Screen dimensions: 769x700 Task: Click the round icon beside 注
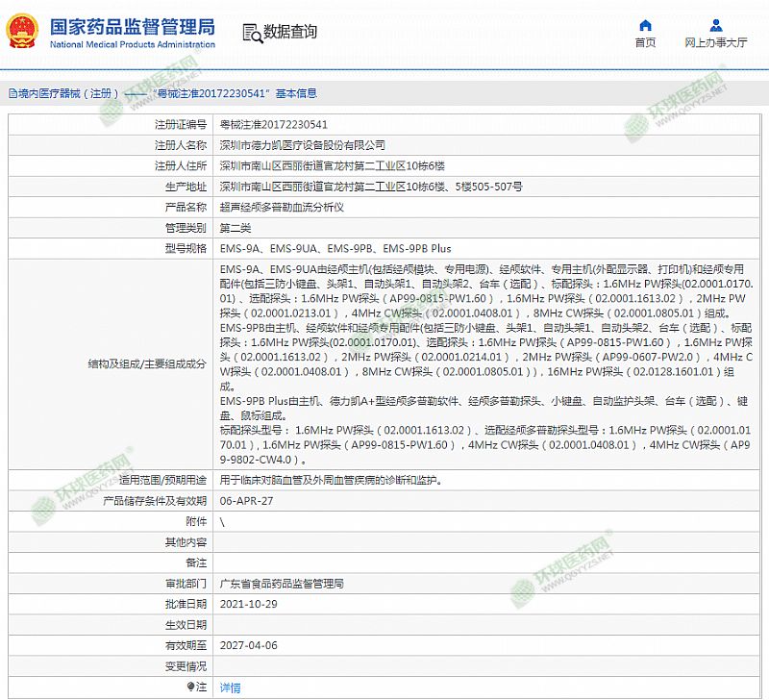[x=190, y=687]
